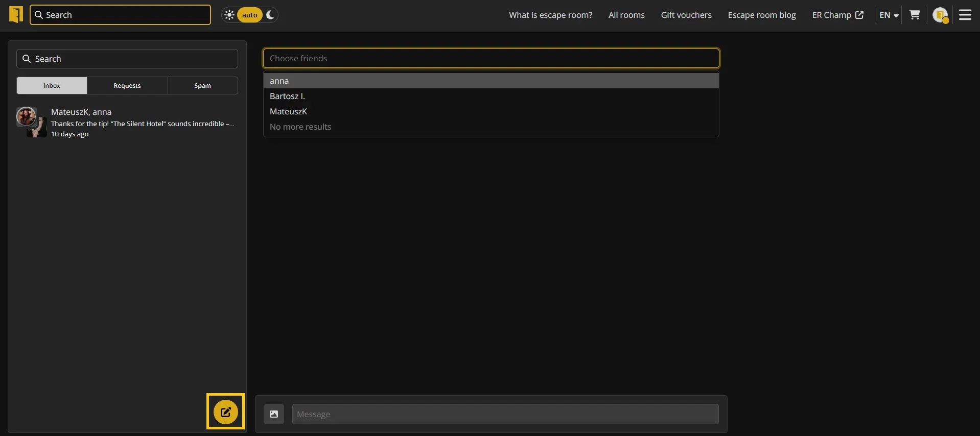
Task: Open the Spam tab
Action: pyautogui.click(x=202, y=86)
